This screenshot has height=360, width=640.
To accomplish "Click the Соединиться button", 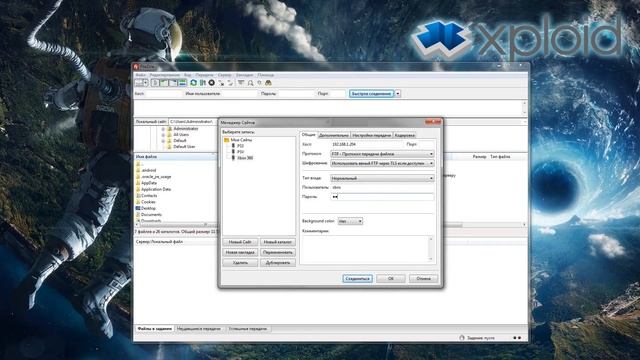I will (358, 279).
